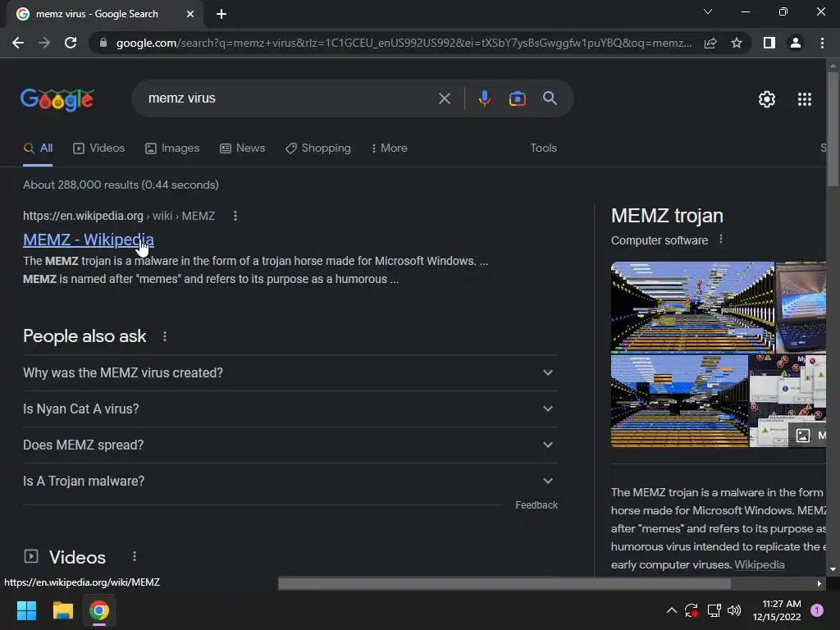Show hidden system tray icons

(671, 610)
